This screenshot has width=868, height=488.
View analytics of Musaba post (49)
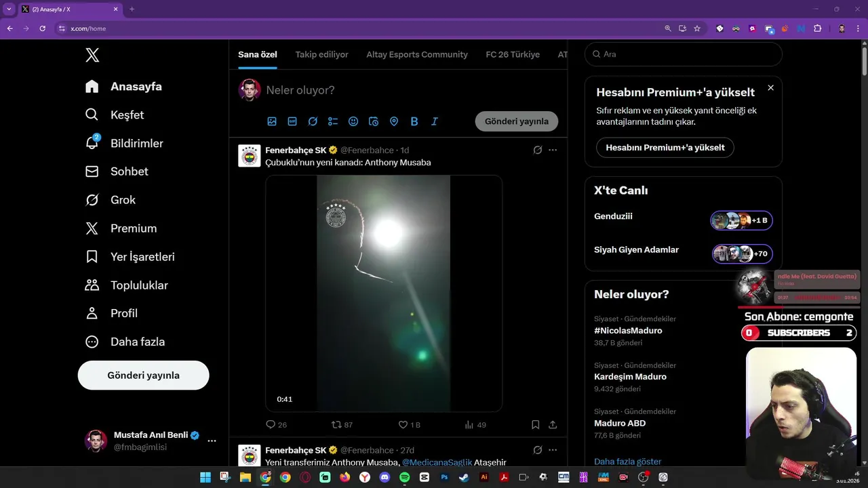click(x=475, y=425)
